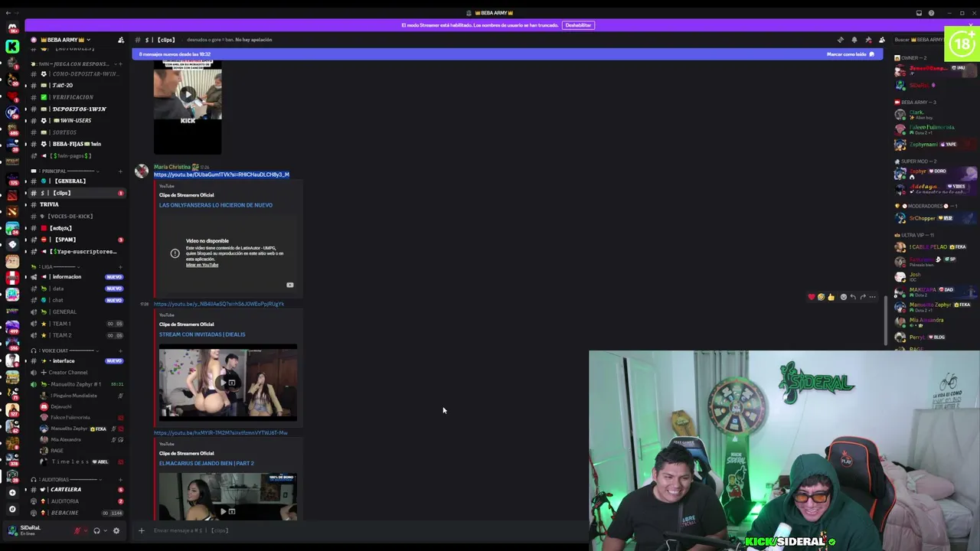This screenshot has width=980, height=551.
Task: Reply to the hovered message
Action: point(853,297)
